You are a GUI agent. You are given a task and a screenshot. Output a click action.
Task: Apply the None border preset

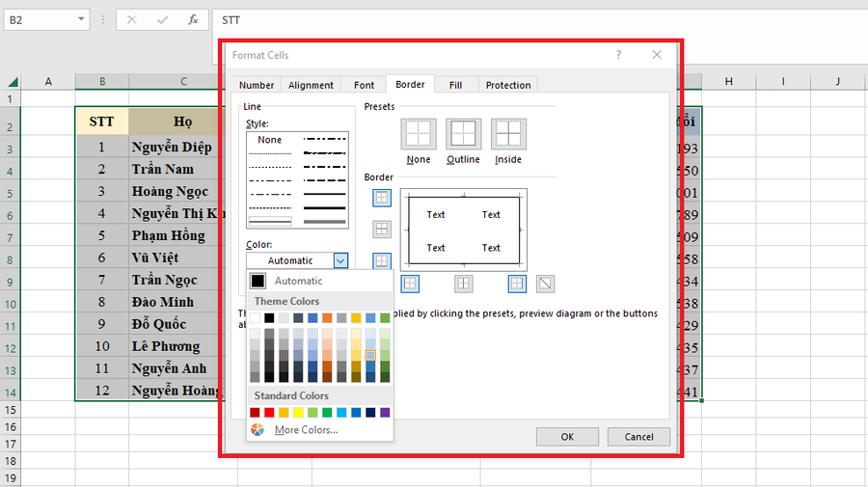point(419,134)
